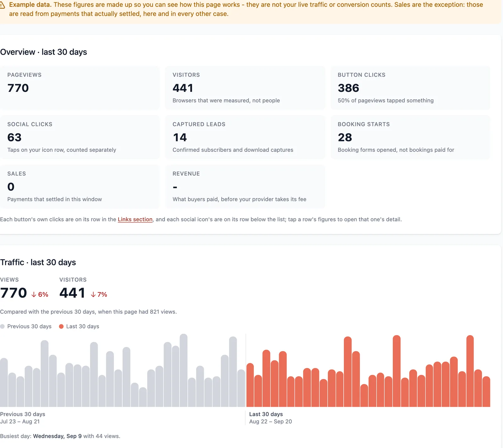Click the Visitors 441 overview card

coord(245,88)
